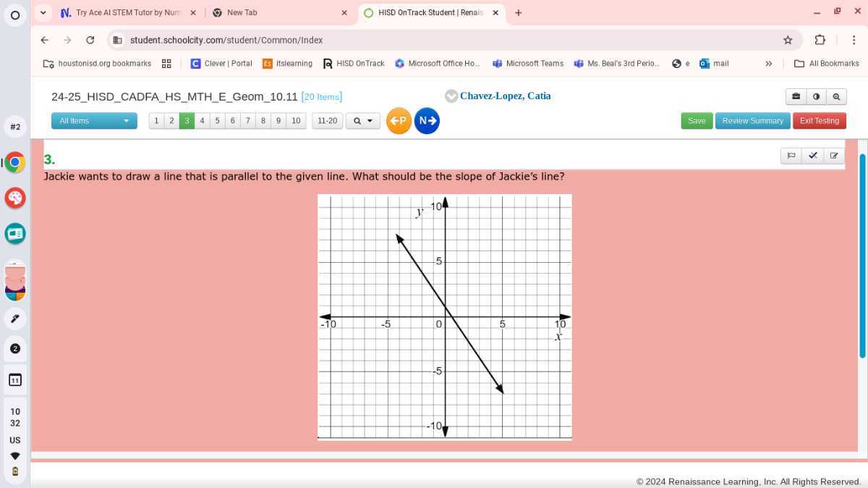Switch to the New Tab page

[242, 12]
